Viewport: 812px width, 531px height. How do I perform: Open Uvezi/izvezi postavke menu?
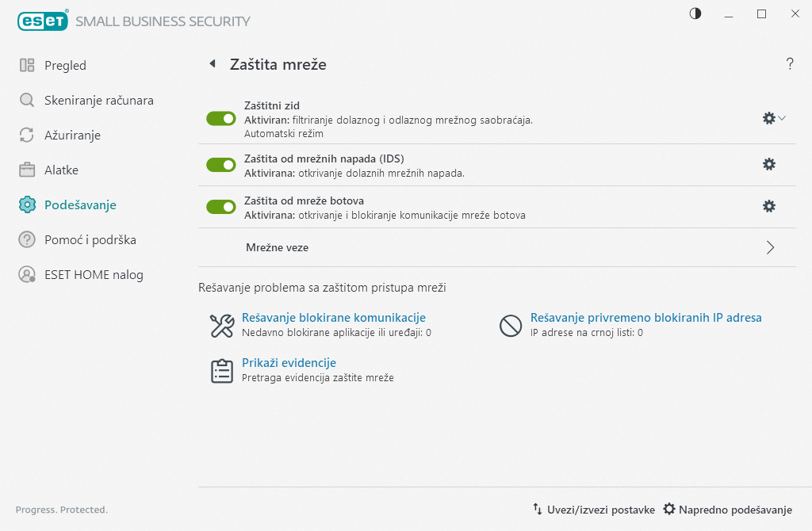click(x=593, y=510)
